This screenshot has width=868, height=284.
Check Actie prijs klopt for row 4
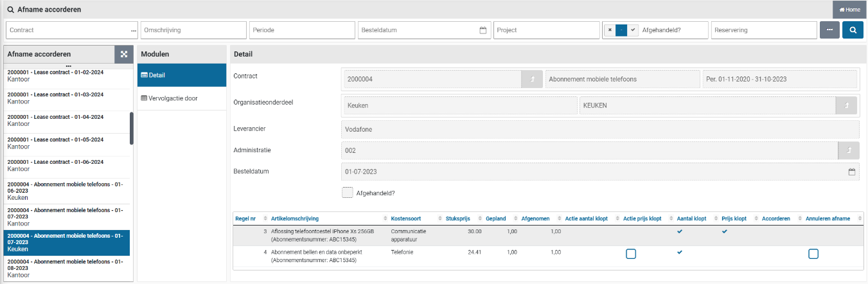631,254
